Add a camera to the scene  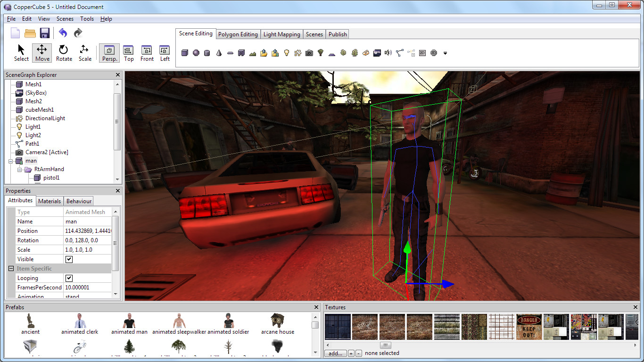tap(309, 53)
